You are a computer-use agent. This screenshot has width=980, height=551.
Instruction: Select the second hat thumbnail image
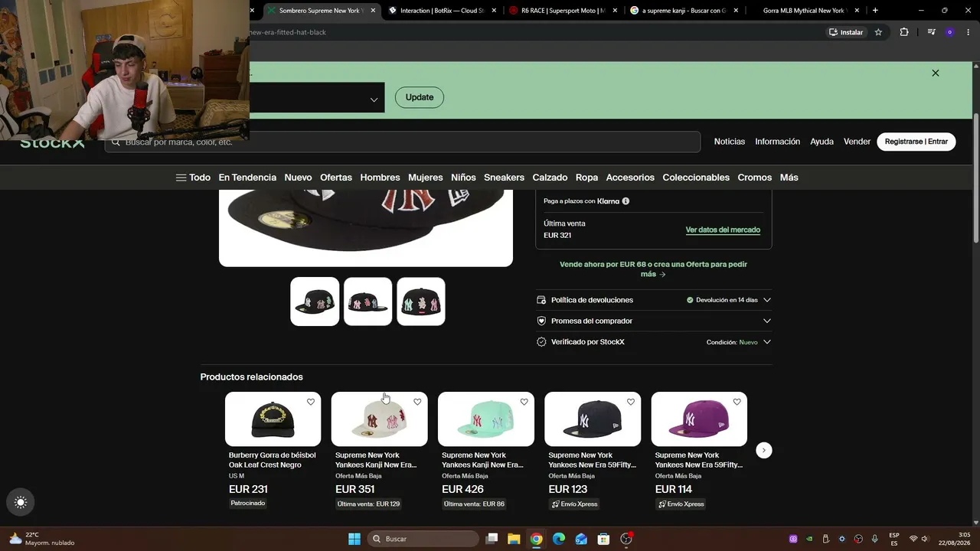(368, 302)
